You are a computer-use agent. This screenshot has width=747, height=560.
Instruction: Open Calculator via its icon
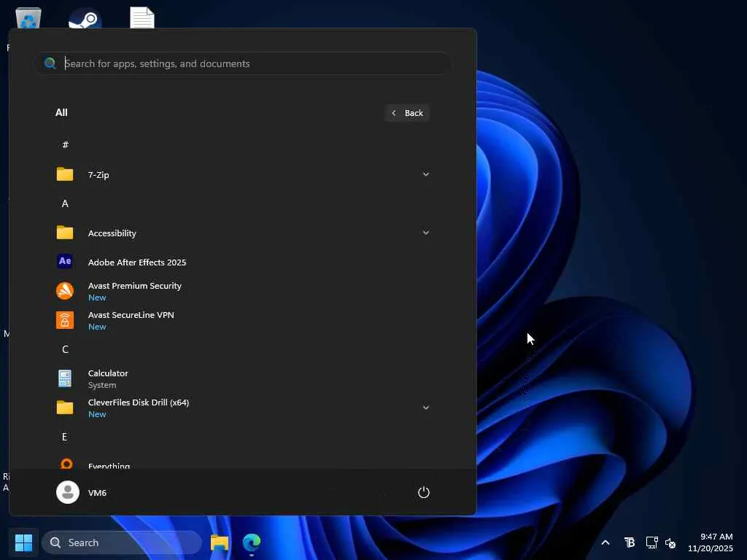(65, 378)
